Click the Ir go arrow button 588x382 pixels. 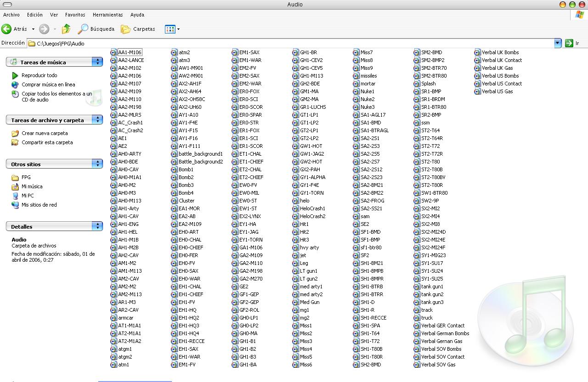pyautogui.click(x=569, y=43)
